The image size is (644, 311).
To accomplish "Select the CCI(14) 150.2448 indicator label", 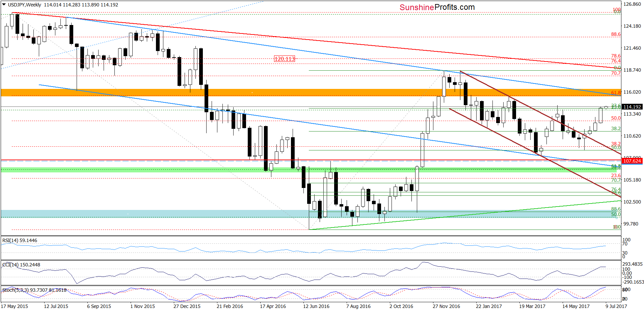I will (21, 265).
